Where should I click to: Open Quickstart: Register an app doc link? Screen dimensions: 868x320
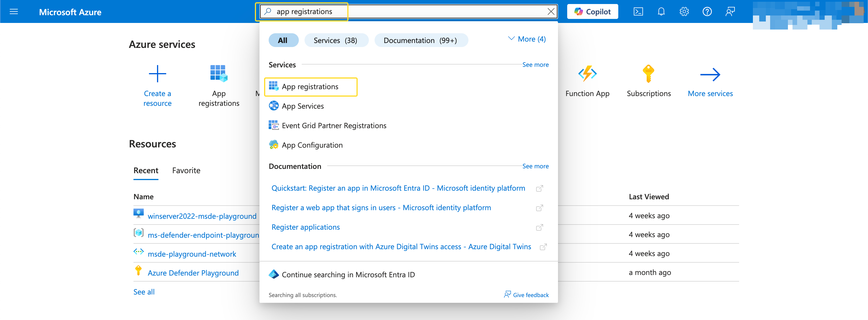click(398, 188)
